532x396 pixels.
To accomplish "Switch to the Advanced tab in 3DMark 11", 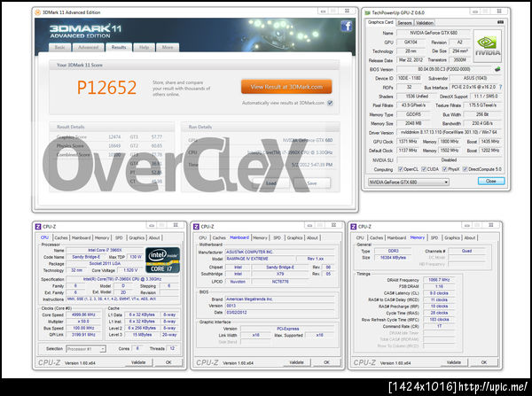I will click(x=88, y=48).
